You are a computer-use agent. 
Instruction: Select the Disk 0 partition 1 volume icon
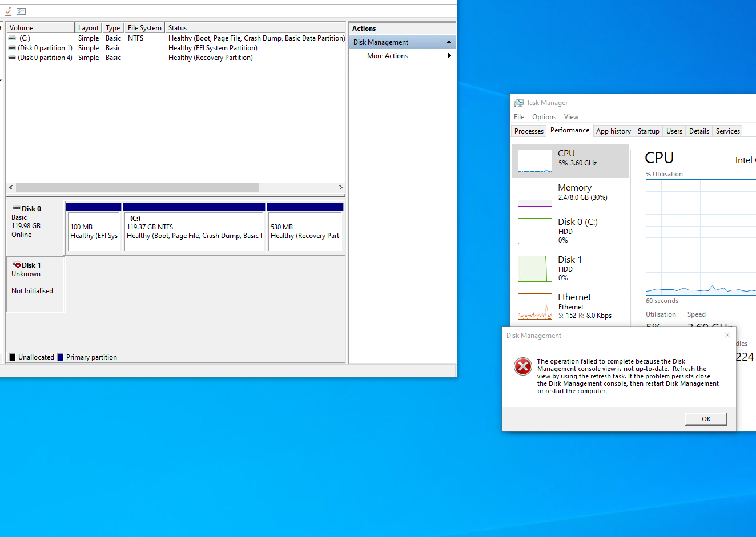(x=12, y=48)
